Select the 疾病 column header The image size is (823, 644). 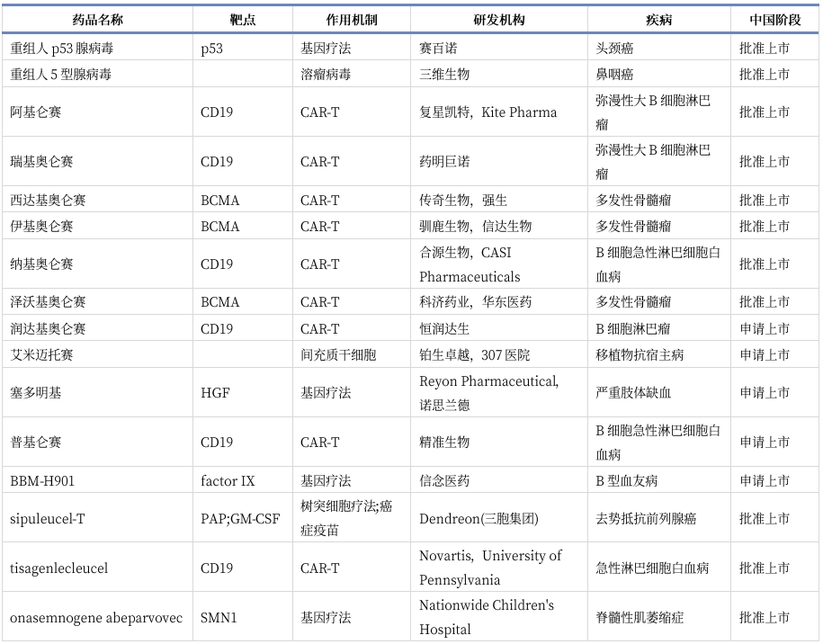pos(658,20)
